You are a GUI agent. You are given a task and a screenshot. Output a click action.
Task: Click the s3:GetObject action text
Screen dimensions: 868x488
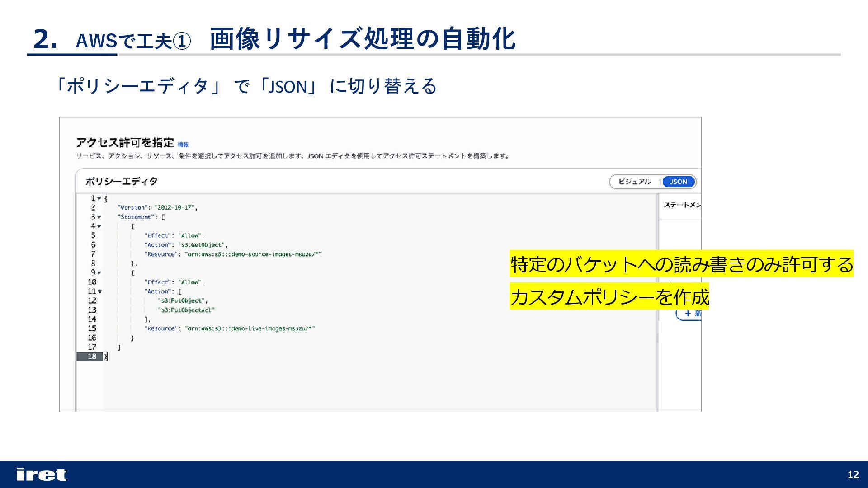202,245
